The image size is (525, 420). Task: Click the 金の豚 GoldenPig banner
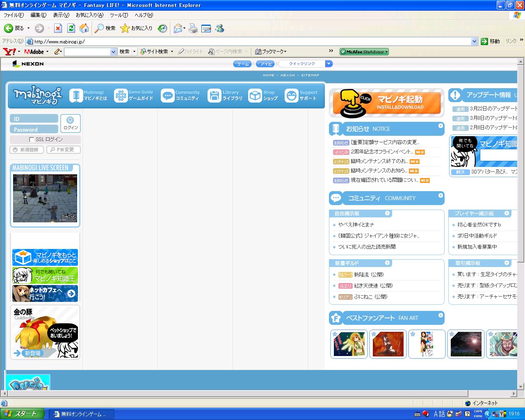coord(45,332)
